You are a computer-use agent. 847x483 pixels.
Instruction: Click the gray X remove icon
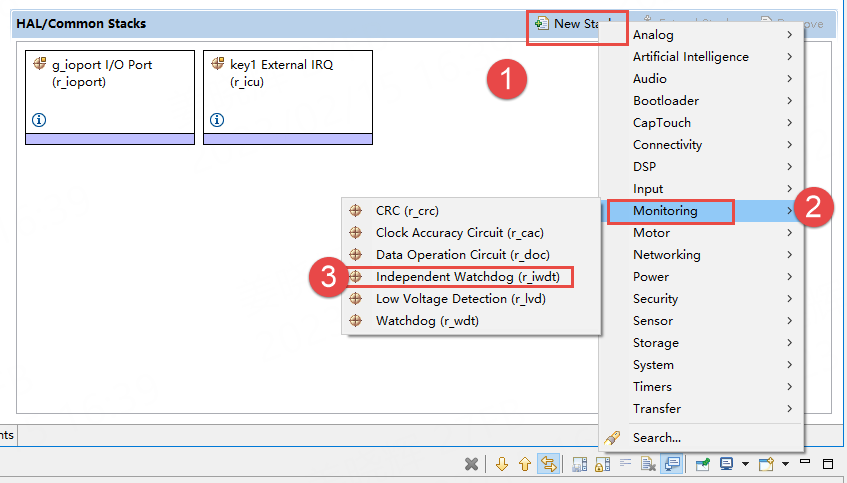click(471, 464)
